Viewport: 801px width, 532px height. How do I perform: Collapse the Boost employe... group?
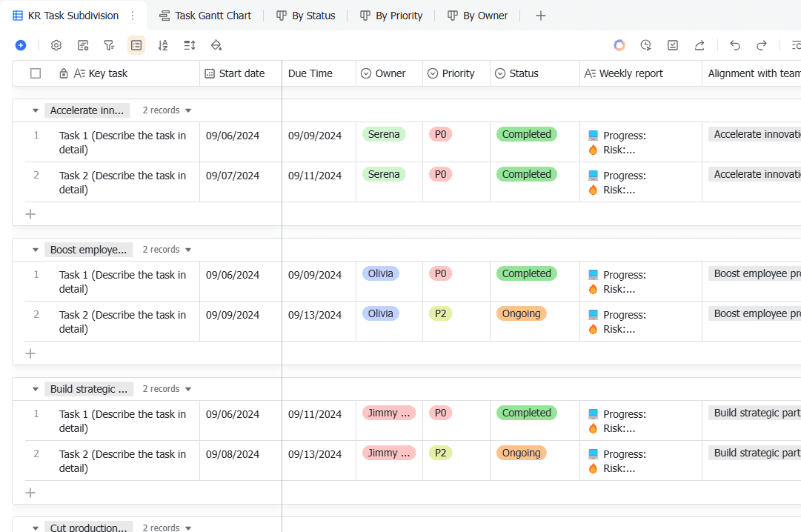pyautogui.click(x=36, y=250)
